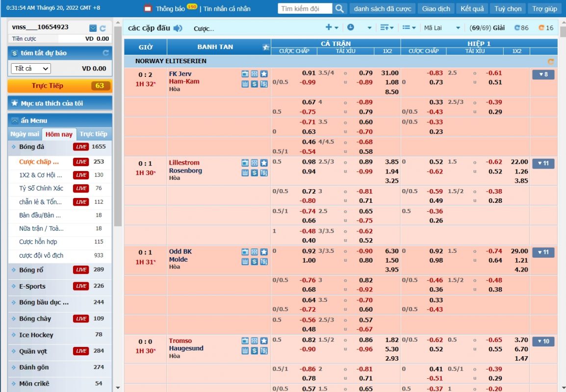
Task: Toggle match sound speaker icon
Action: click(178, 28)
